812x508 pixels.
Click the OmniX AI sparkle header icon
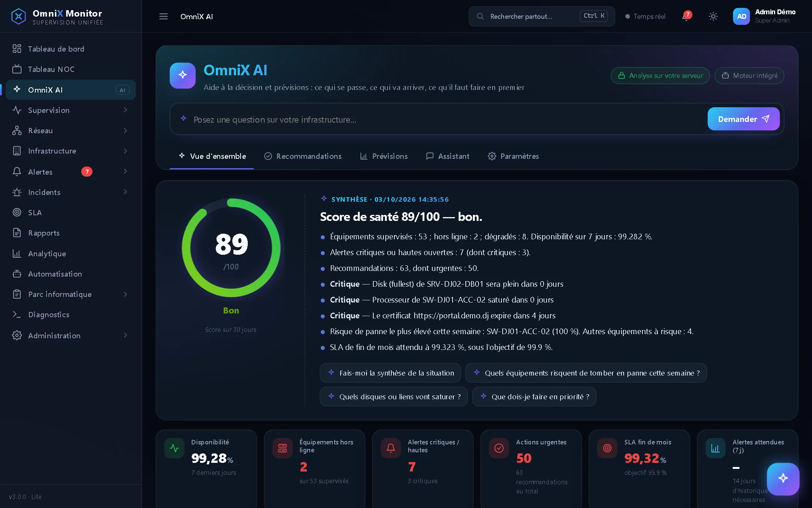183,75
